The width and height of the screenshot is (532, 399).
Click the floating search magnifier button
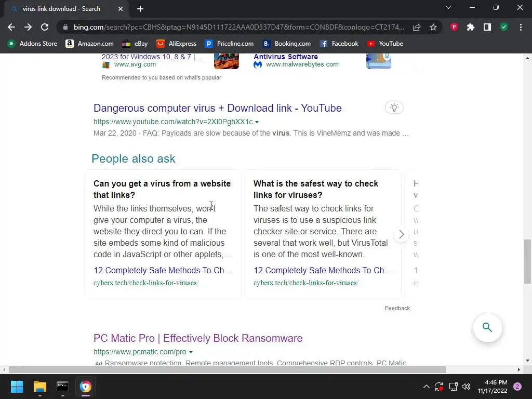[487, 327]
